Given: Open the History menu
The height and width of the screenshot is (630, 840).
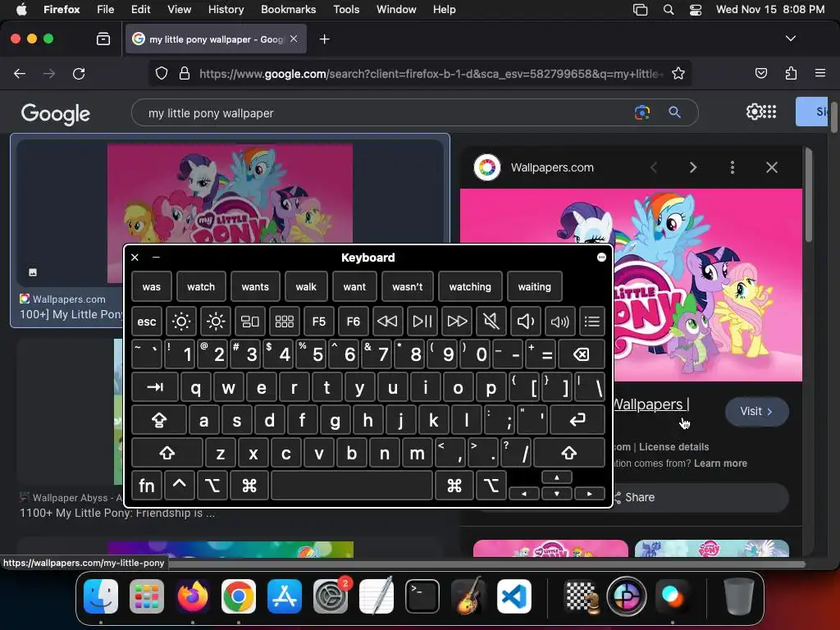Looking at the screenshot, I should (x=226, y=9).
